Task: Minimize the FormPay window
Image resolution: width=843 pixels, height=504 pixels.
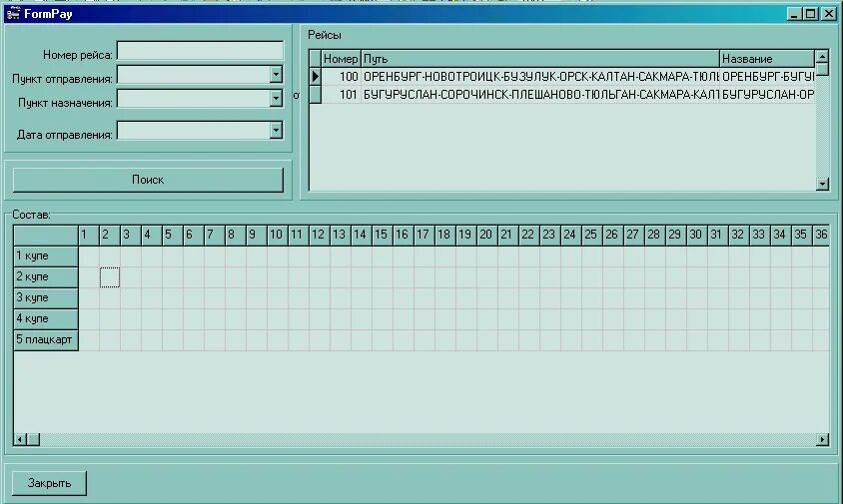Action: 794,14
